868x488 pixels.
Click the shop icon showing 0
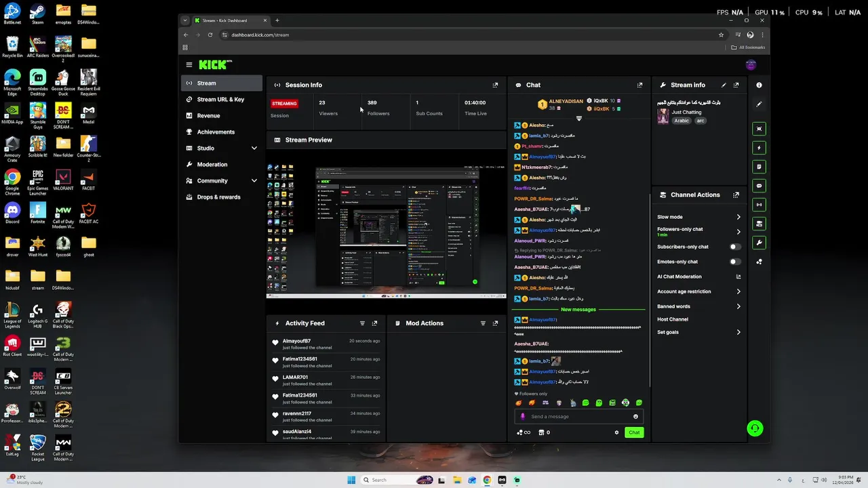[544, 432]
